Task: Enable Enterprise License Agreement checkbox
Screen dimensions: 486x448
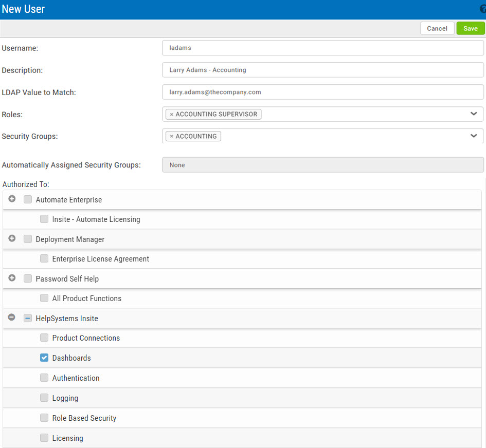Action: tap(44, 258)
